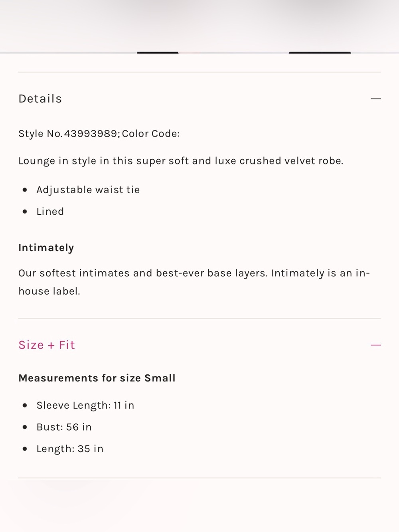Image resolution: width=399 pixels, height=532 pixels.
Task: Click the Bust: 56 in item
Action: point(64,427)
